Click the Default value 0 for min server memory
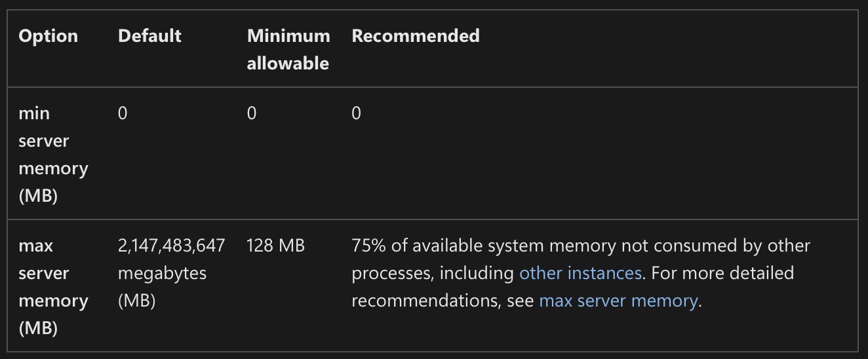Viewport: 868px width, 359px height. pos(123,113)
